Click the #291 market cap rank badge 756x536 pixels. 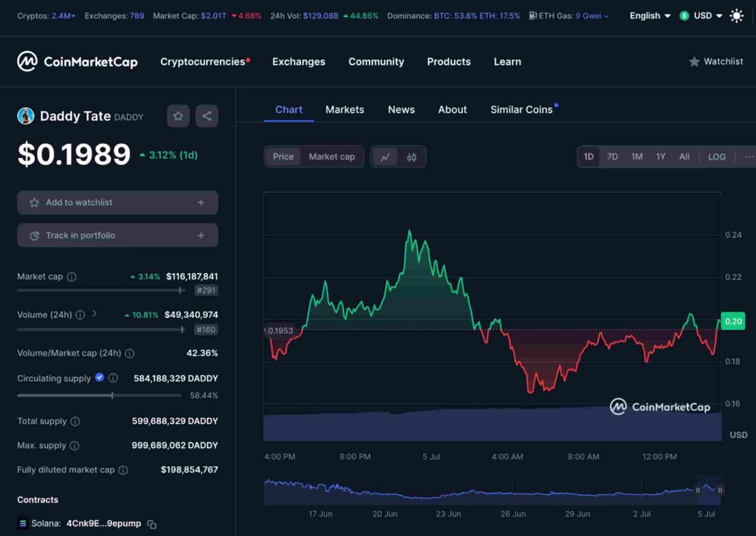tap(206, 290)
